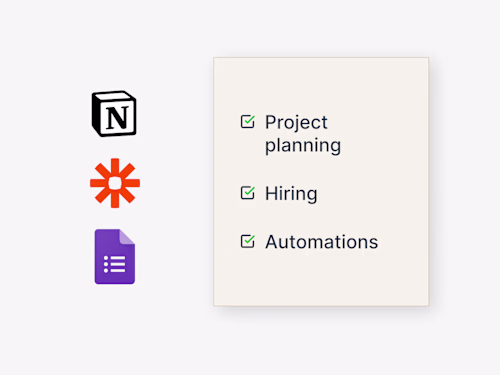Toggle the Project planning checkbox
Screen dimensions: 500x375
[x=247, y=122]
